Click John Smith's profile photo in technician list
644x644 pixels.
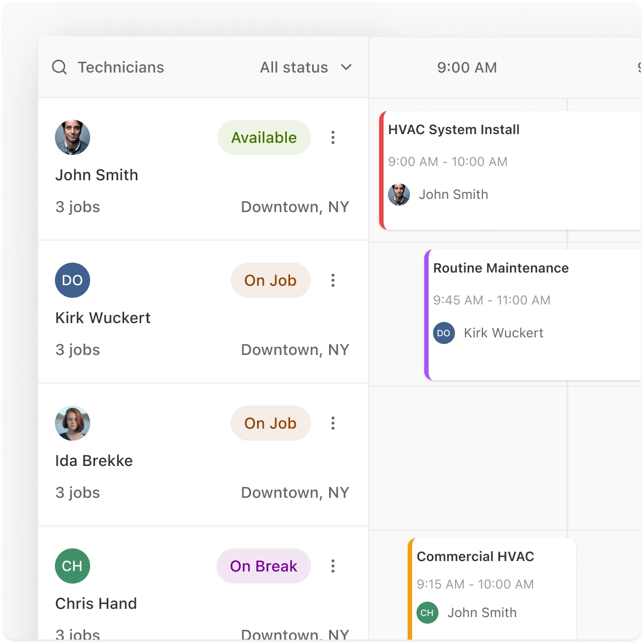[x=73, y=137]
